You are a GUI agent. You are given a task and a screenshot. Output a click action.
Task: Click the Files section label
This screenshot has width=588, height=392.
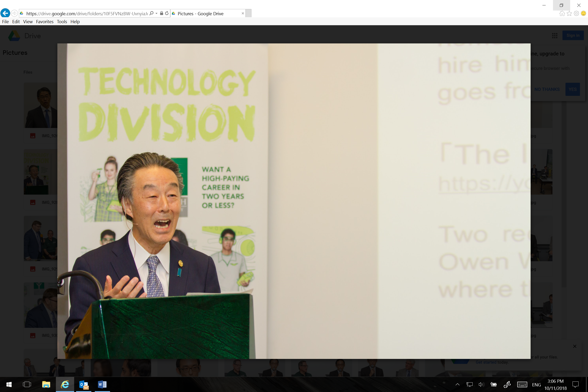pos(28,72)
